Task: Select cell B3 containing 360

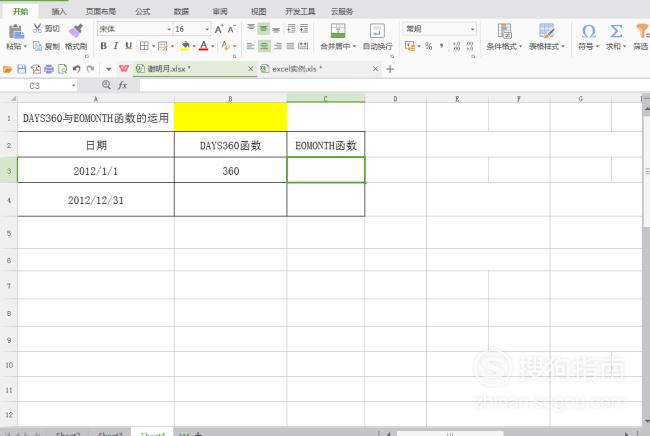Action: [x=230, y=170]
